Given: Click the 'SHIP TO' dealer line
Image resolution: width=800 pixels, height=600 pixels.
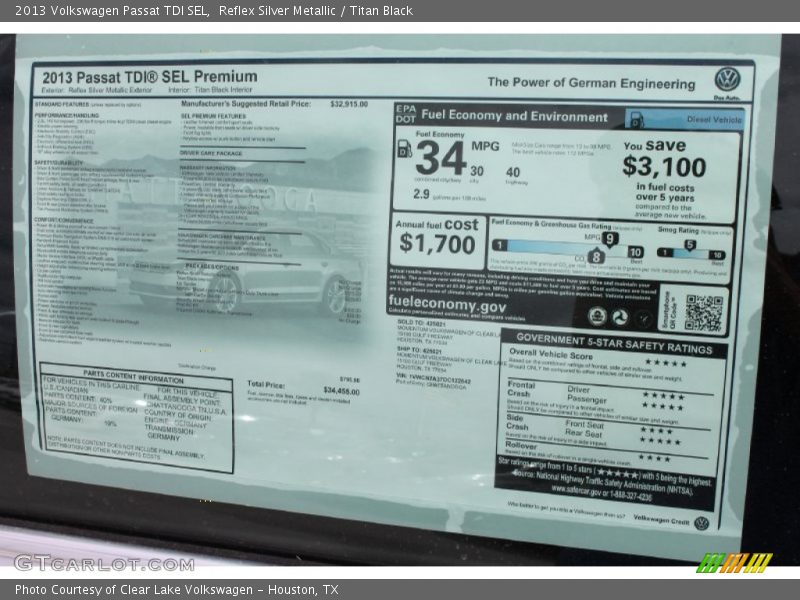Looking at the screenshot, I should click(x=421, y=351).
